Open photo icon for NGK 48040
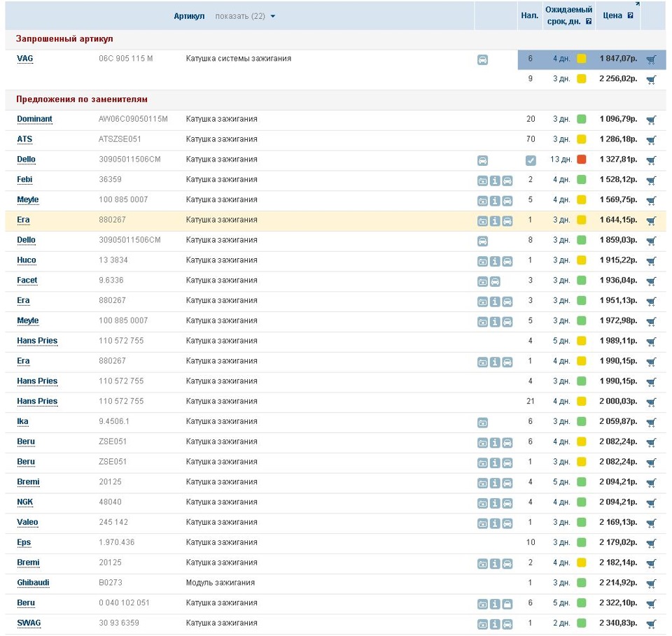This screenshot has height=636, width=672. (482, 503)
